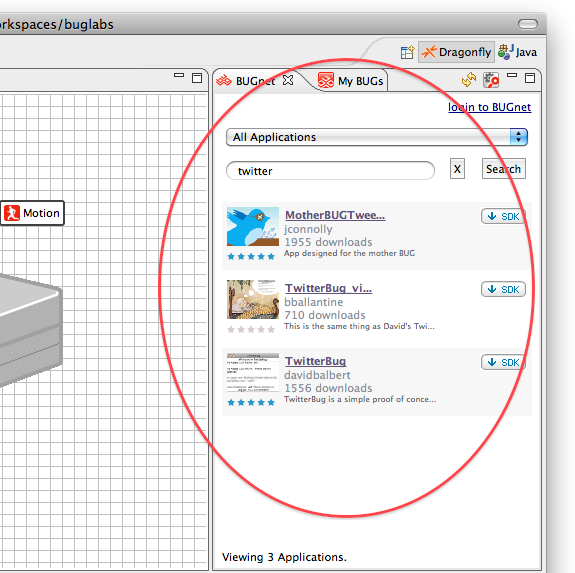The height and width of the screenshot is (573, 575).
Task: Open the All Applications dropdown
Action: [x=377, y=137]
